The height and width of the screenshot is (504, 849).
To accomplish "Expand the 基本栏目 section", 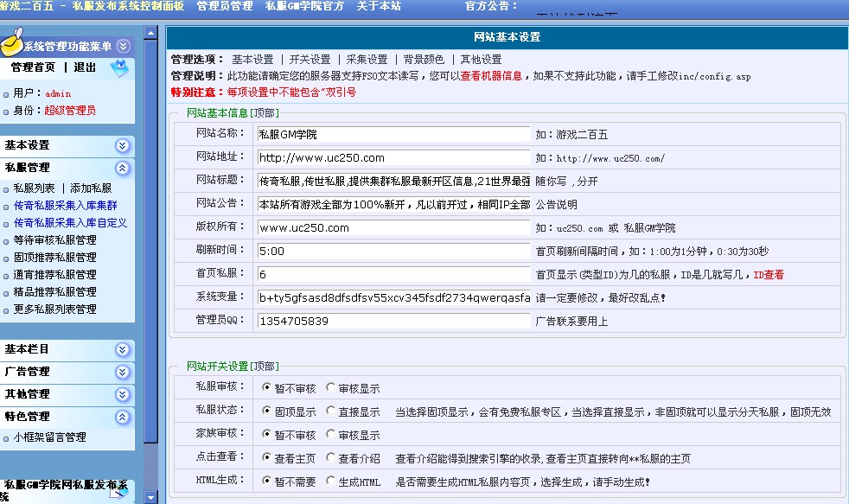I will click(123, 350).
